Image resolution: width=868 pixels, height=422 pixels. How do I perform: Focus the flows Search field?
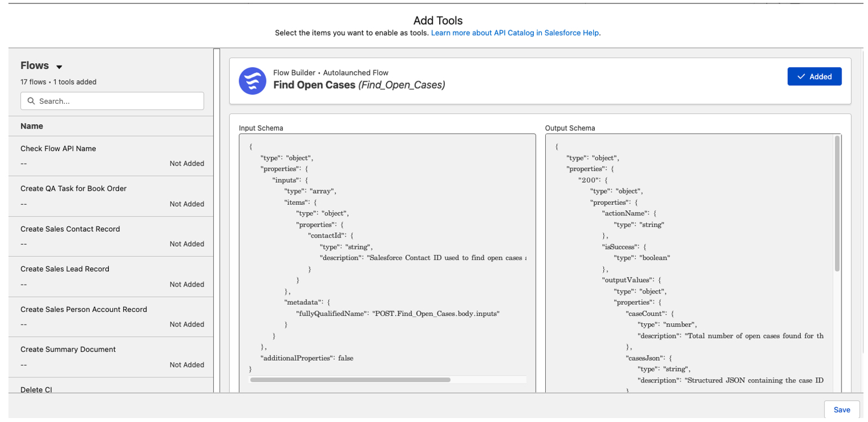pyautogui.click(x=112, y=101)
